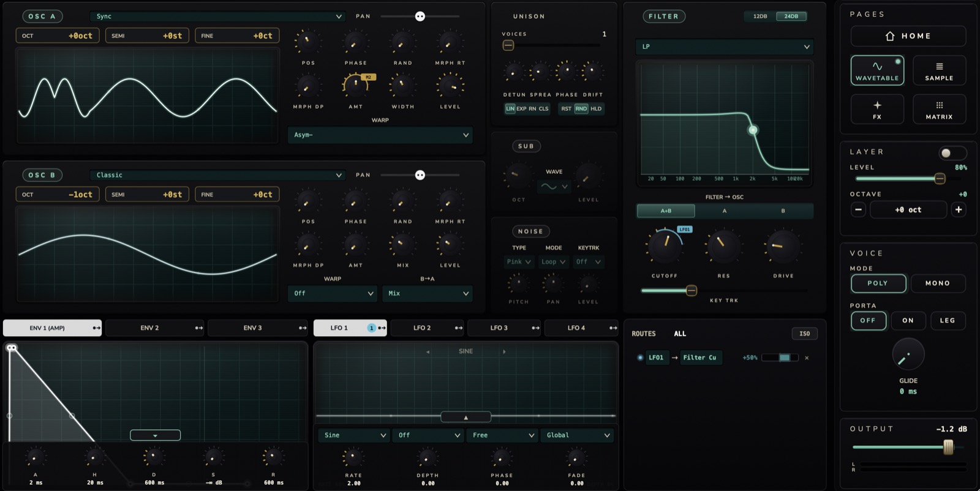
Task: Open the Pink noise type dropdown
Action: (519, 262)
